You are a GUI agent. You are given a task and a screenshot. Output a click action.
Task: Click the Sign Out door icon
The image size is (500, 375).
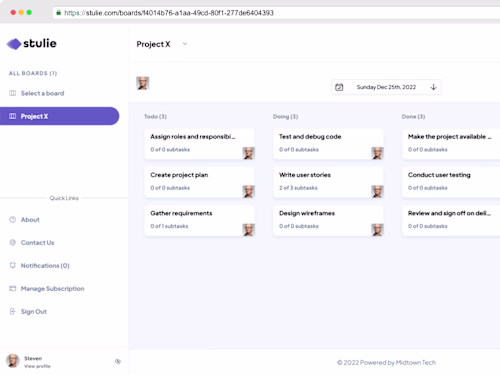coord(13,311)
